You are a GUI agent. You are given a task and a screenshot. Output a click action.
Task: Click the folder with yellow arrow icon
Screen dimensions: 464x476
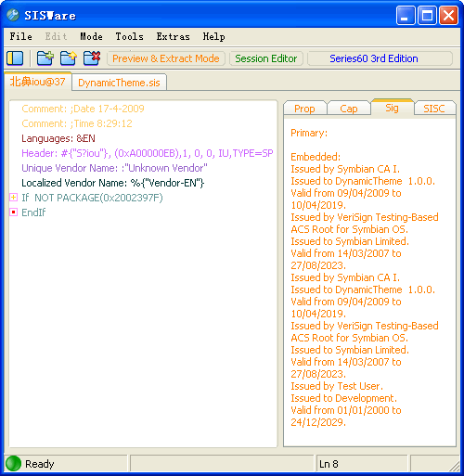pos(69,58)
